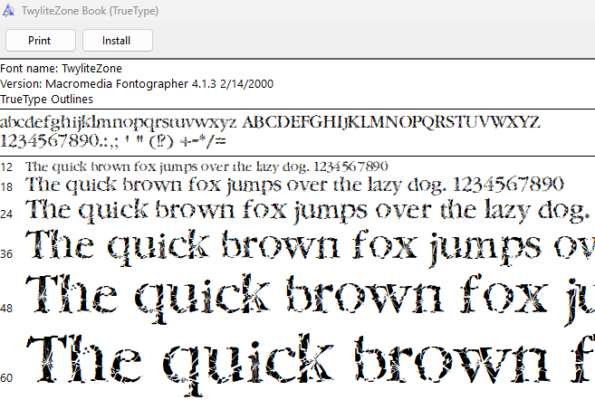Click the Install button
Screen dimensions: 595x400
coord(117,40)
